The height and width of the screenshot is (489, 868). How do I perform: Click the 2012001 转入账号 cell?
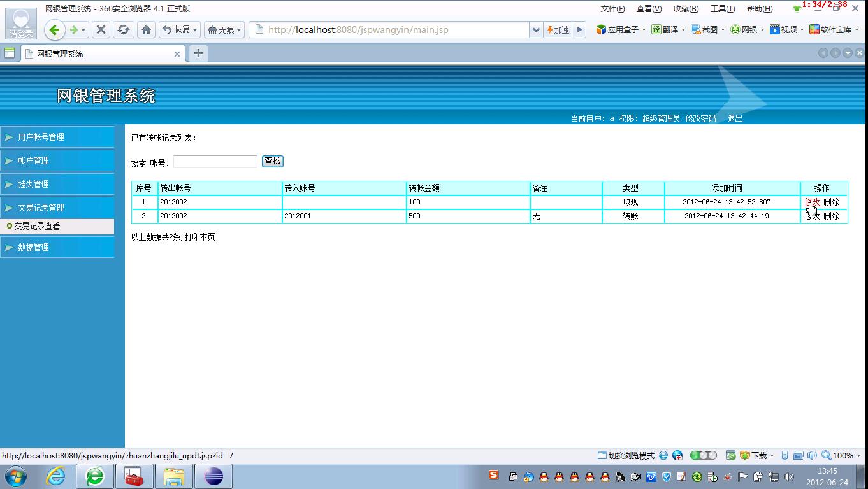click(344, 216)
